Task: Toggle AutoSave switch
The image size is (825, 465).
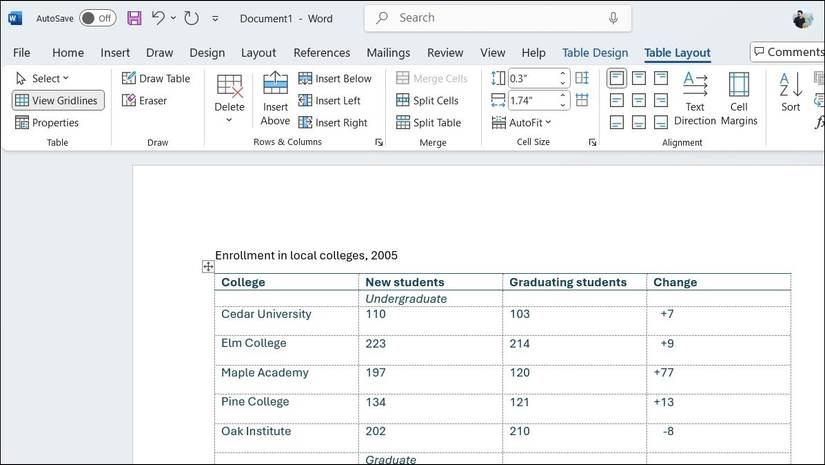Action: (x=97, y=18)
